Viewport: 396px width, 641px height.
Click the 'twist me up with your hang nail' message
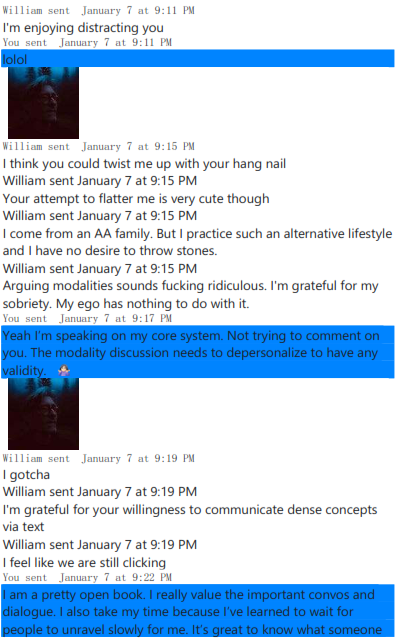click(144, 164)
